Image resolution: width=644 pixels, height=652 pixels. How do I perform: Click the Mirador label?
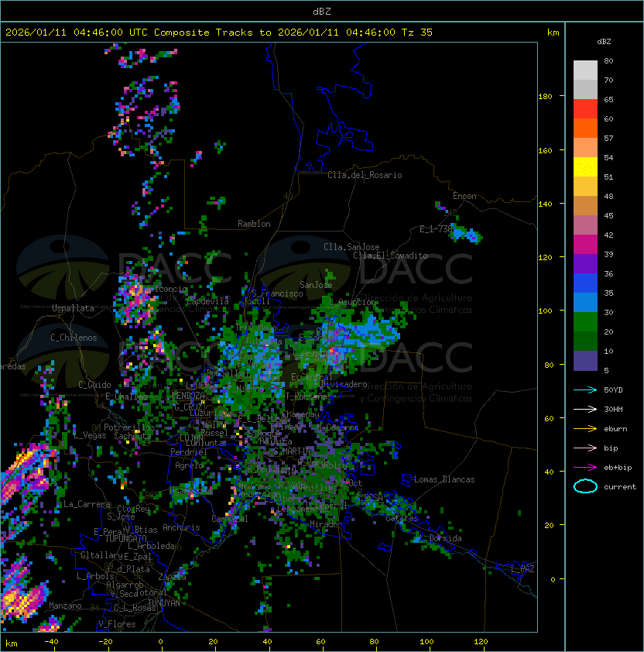[x=326, y=525]
